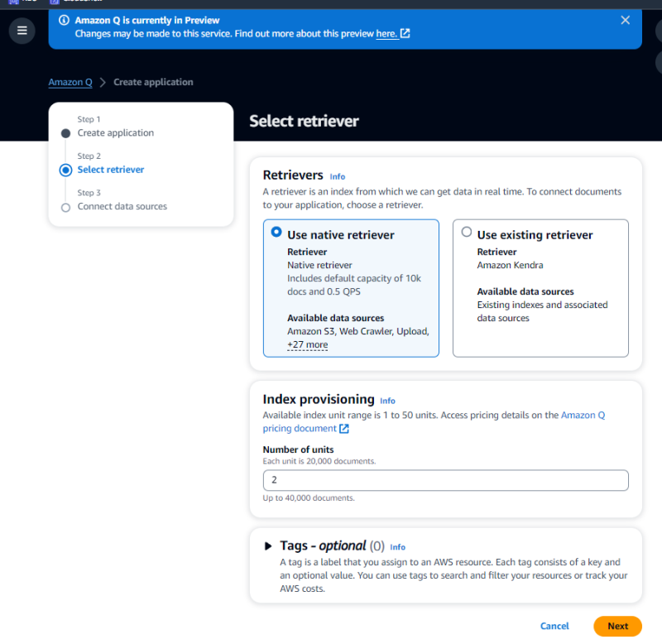Image resolution: width=662 pixels, height=644 pixels.
Task: Show the '+27 more' data sources
Action: (x=307, y=344)
